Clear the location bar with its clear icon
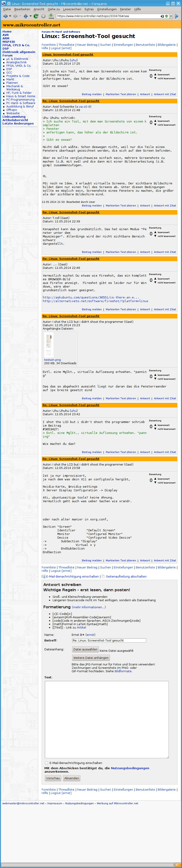 (162, 16)
